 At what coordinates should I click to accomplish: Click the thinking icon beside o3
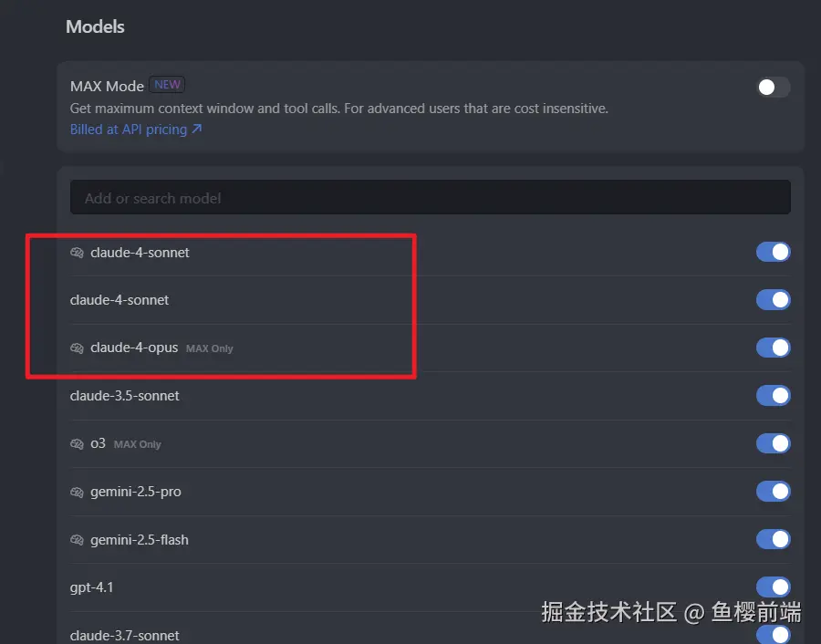point(77,444)
